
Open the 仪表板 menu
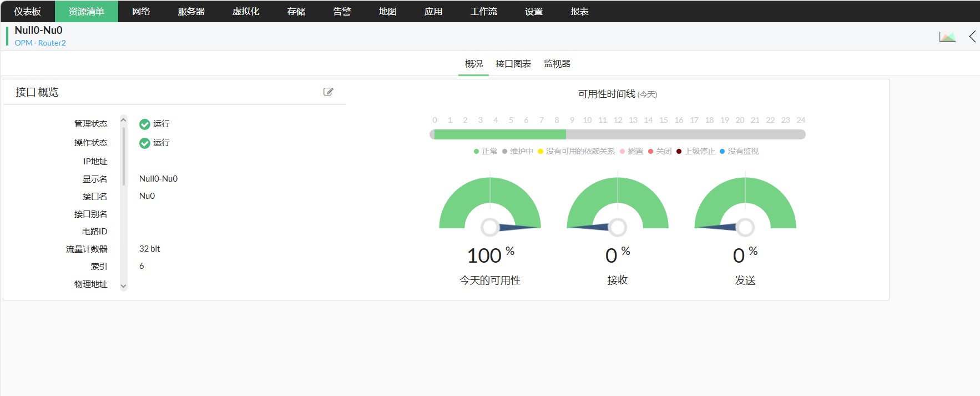click(28, 11)
